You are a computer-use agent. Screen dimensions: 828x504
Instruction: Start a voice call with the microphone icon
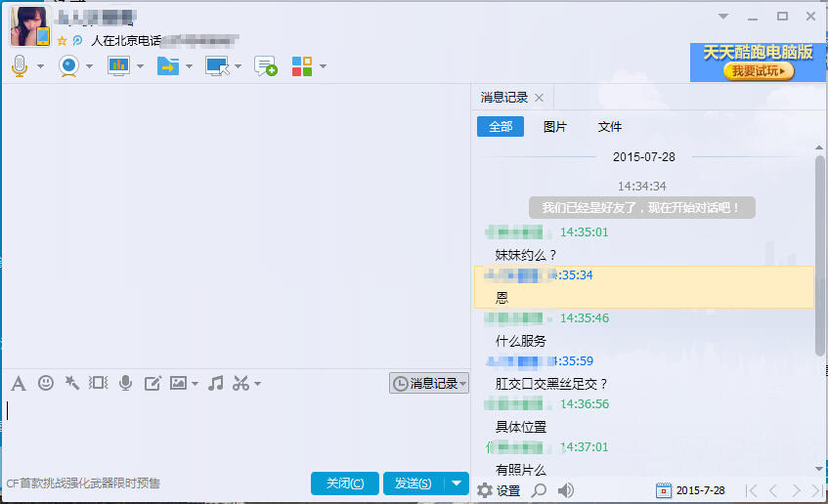(20, 66)
